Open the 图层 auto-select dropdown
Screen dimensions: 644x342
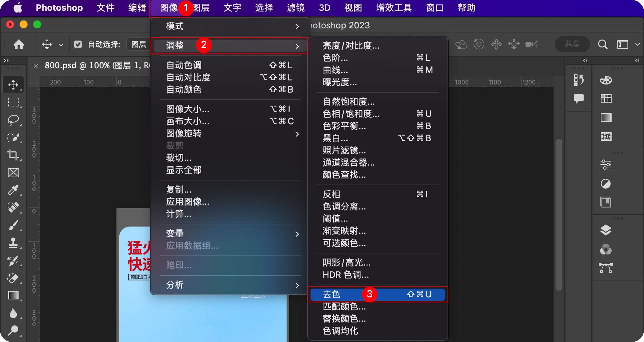coord(138,44)
